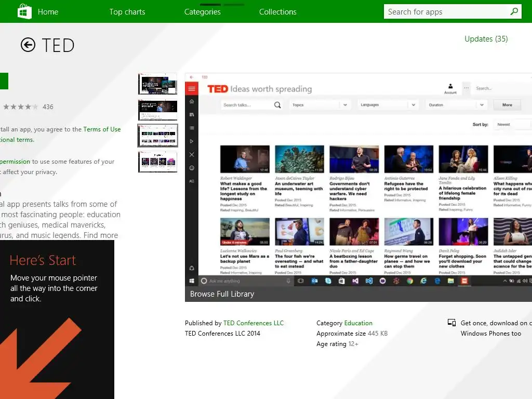Click the More button in the TED preview
The image size is (532, 399).
pyautogui.click(x=507, y=105)
